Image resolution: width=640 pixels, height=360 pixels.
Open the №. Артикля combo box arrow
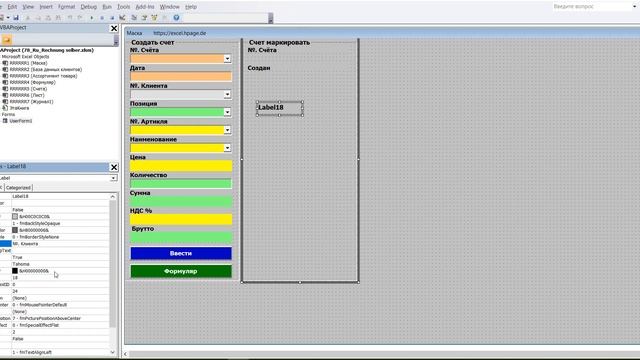click(x=227, y=130)
